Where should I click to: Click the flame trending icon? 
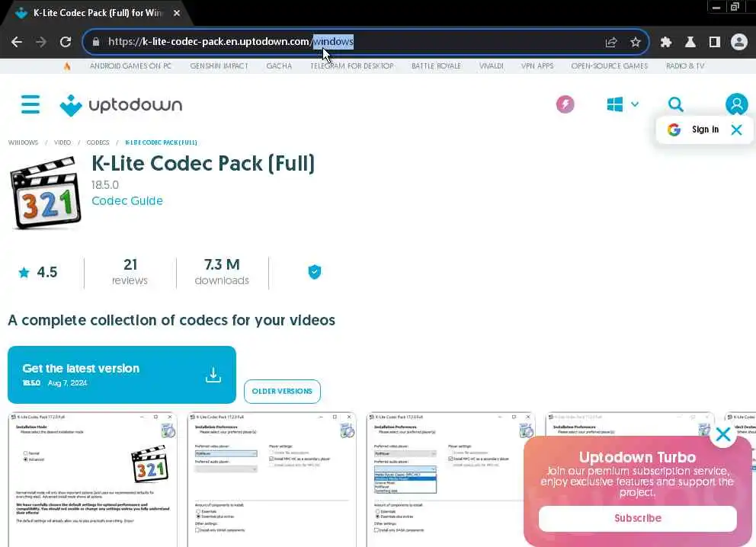(67, 66)
